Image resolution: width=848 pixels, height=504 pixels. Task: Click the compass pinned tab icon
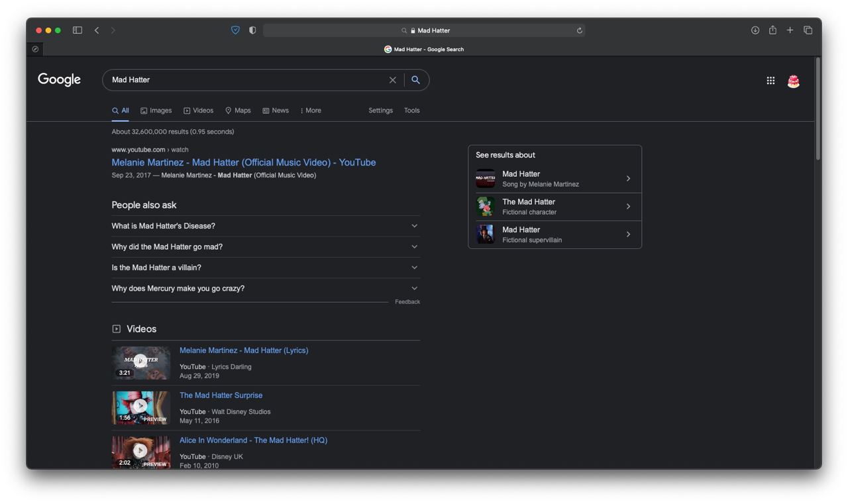pos(35,49)
